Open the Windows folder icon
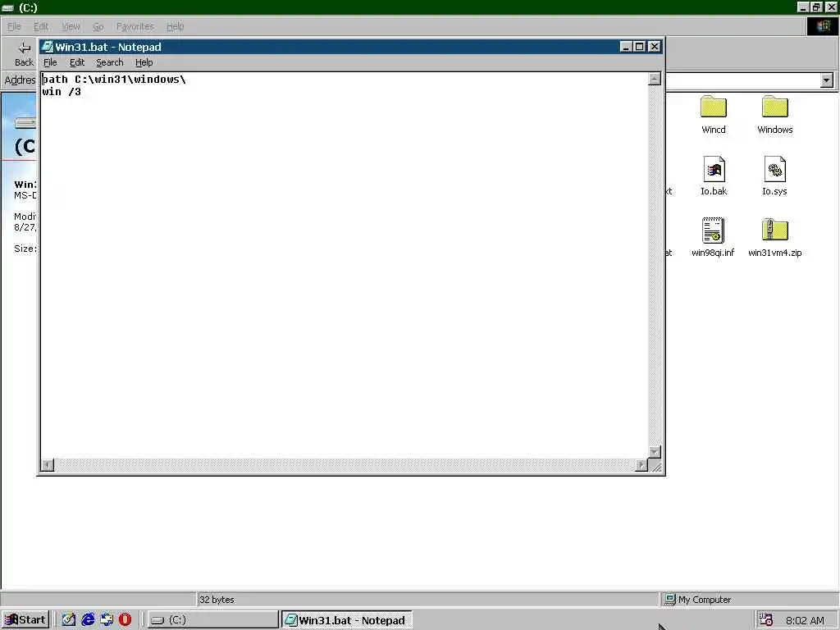This screenshot has width=840, height=630. pyautogui.click(x=774, y=107)
